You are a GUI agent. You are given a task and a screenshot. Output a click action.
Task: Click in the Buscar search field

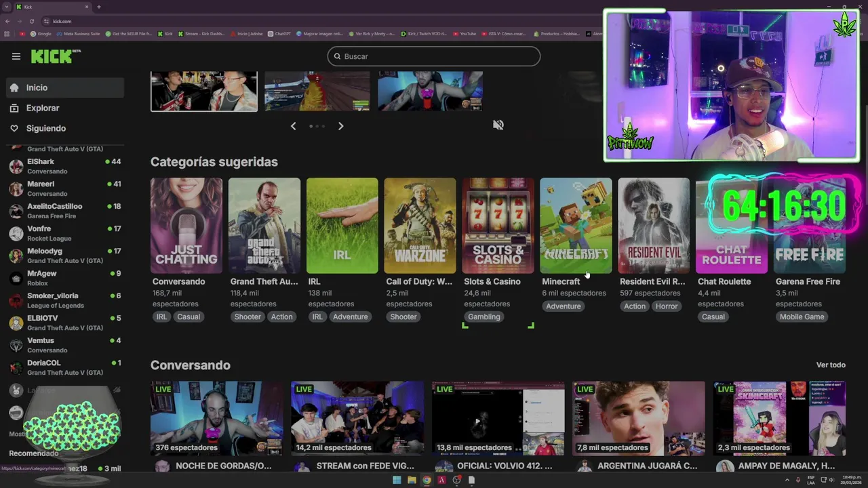(434, 56)
